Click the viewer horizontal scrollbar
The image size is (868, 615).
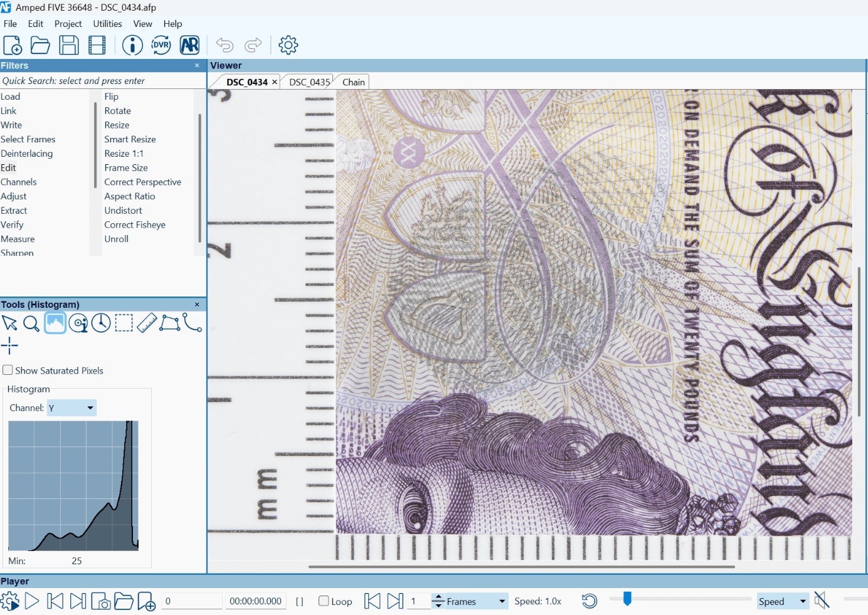[x=521, y=567]
